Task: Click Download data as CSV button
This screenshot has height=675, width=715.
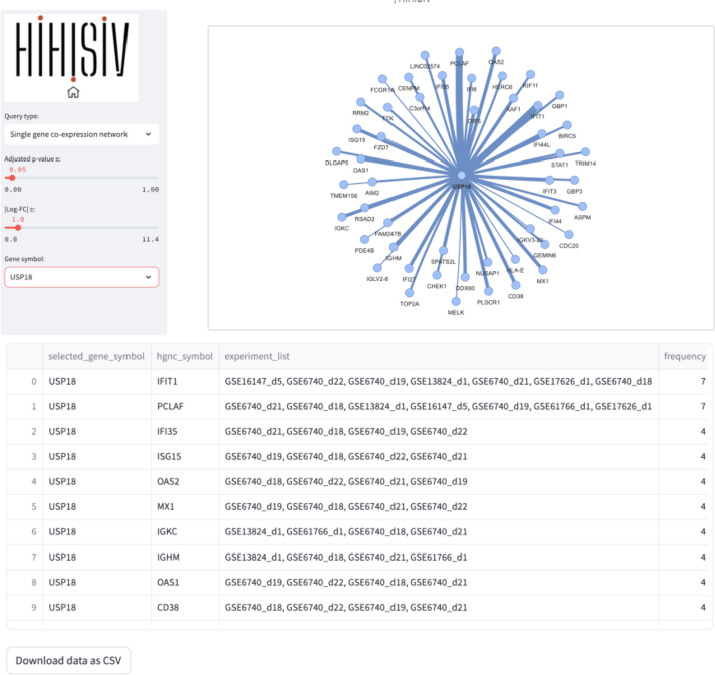Action: pyautogui.click(x=68, y=660)
